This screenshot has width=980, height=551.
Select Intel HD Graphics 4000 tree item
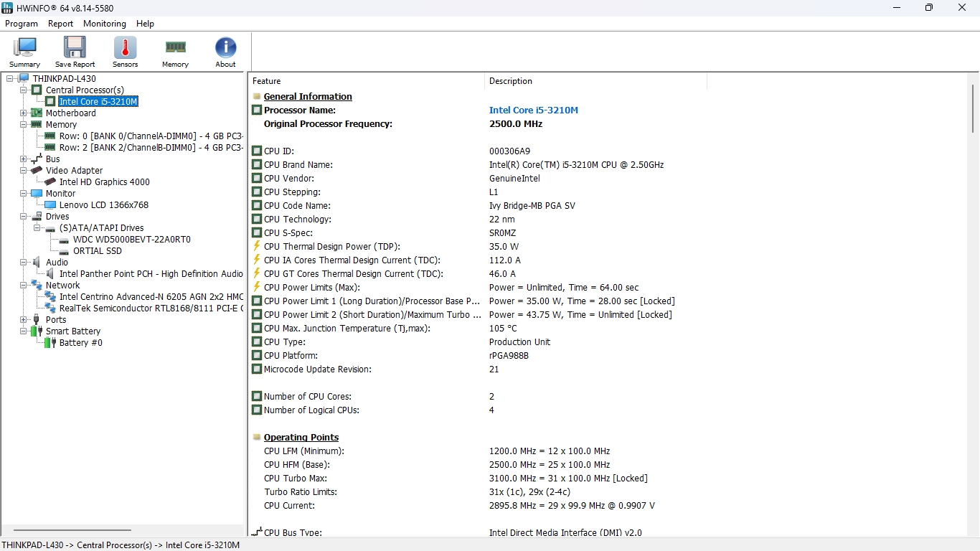[x=105, y=182]
